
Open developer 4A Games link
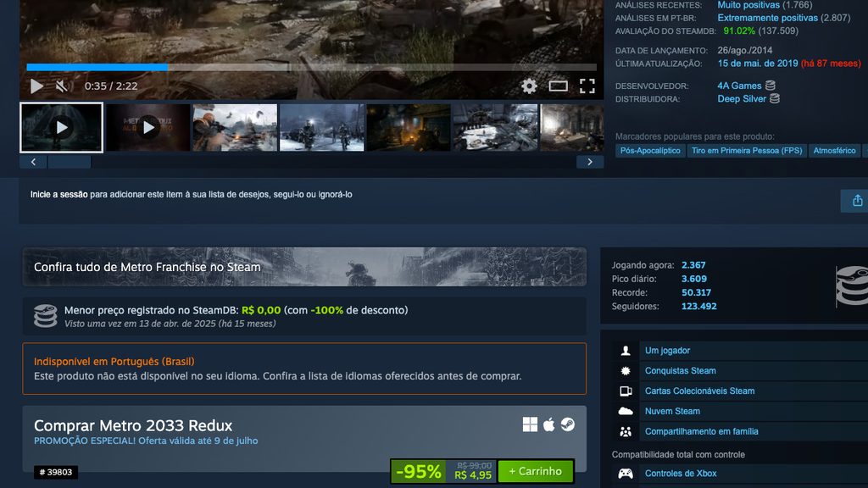pos(739,86)
